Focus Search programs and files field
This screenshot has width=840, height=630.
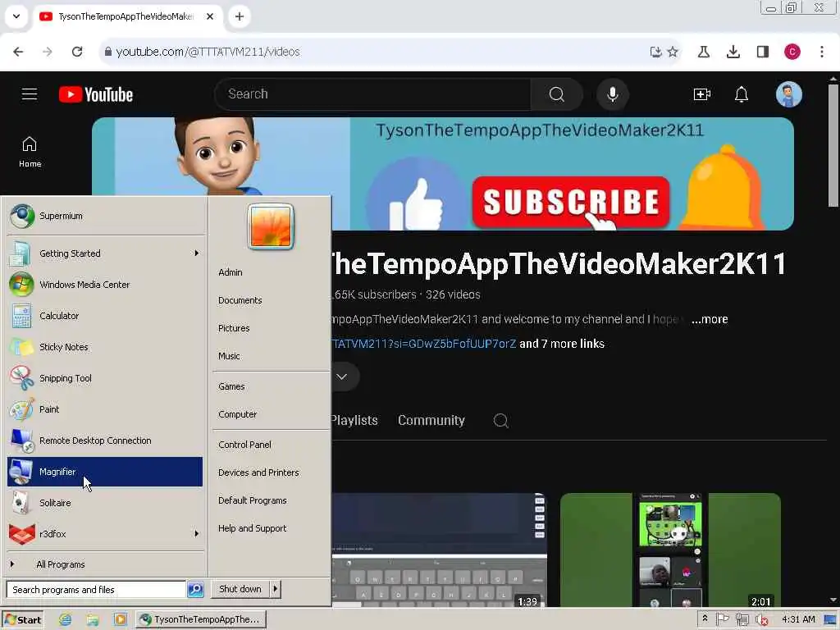click(97, 589)
